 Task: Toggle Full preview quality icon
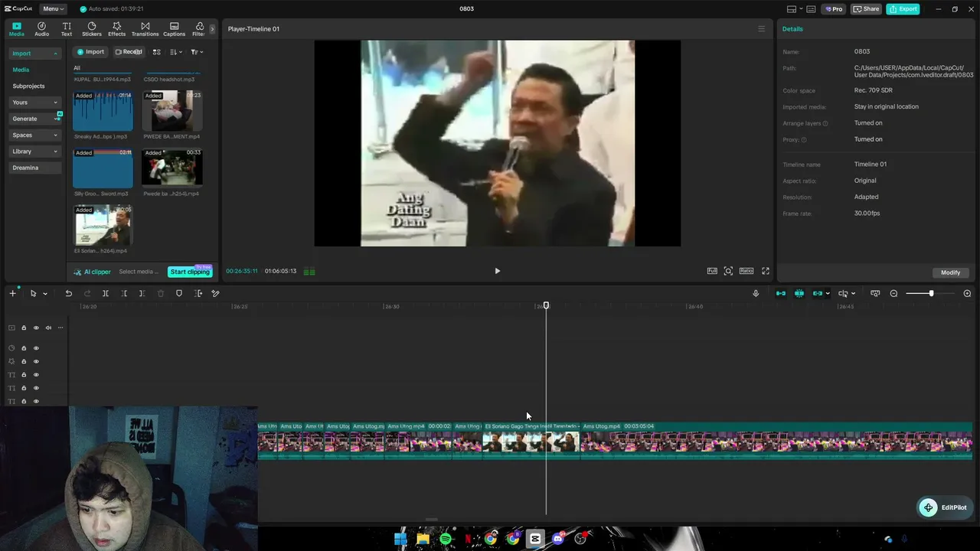pyautogui.click(x=712, y=271)
